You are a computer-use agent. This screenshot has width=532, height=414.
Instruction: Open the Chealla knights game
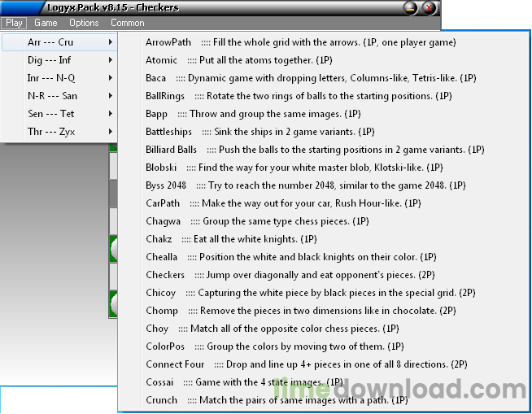[324, 257]
